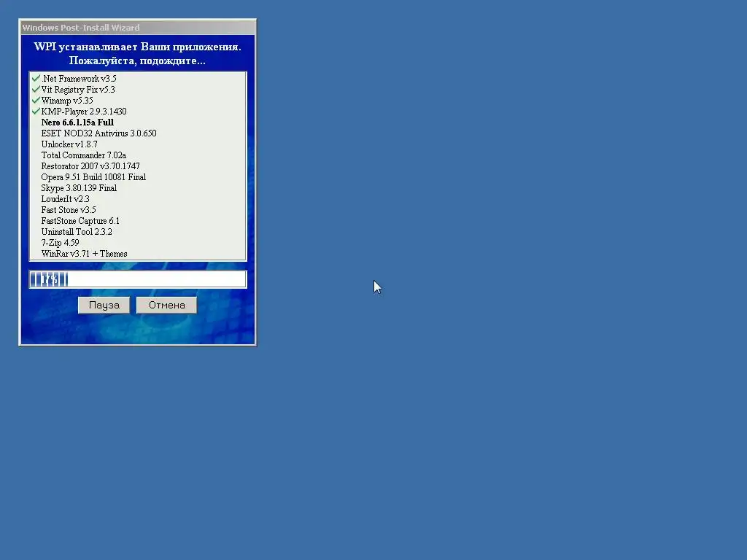747x560 pixels.
Task: Click the checkmark next to .Net Framework v3.5
Action: coord(36,78)
